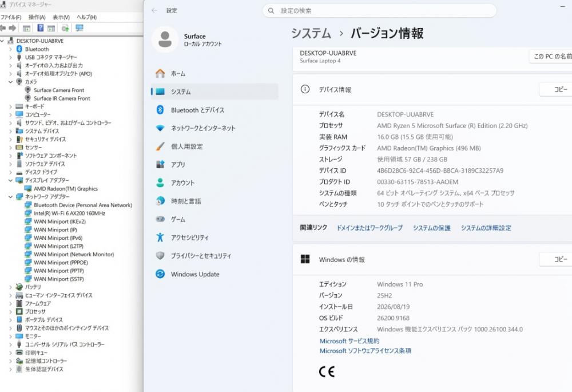572x392 pixels.
Task: Collapse the ディスプレイ アダプター node
Action: click(10, 180)
